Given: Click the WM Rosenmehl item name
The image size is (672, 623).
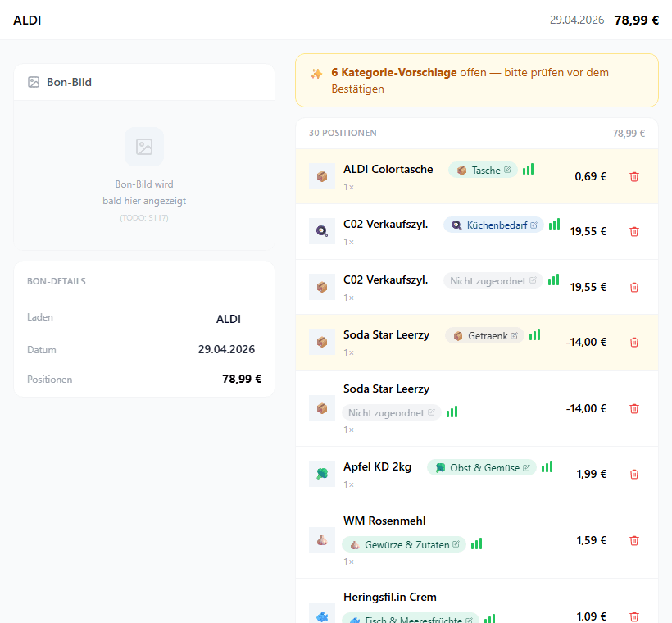Looking at the screenshot, I should click(384, 521).
